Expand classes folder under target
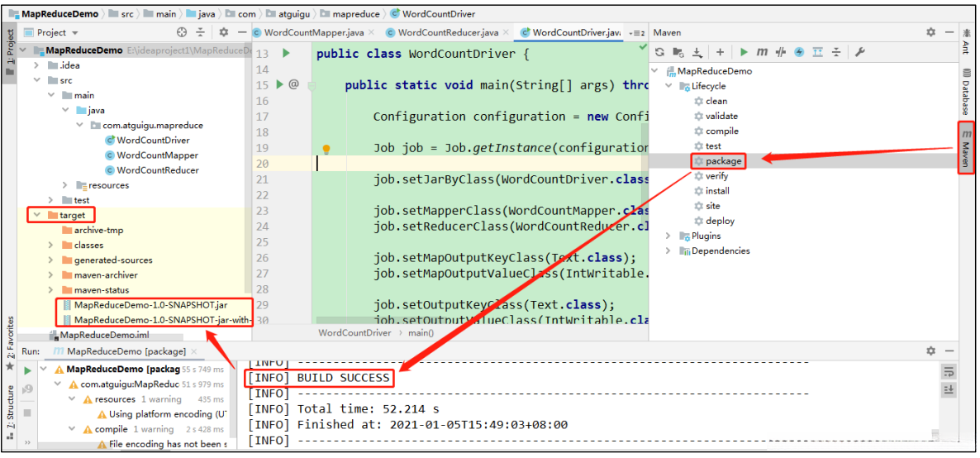The height and width of the screenshot is (458, 980). click(50, 245)
